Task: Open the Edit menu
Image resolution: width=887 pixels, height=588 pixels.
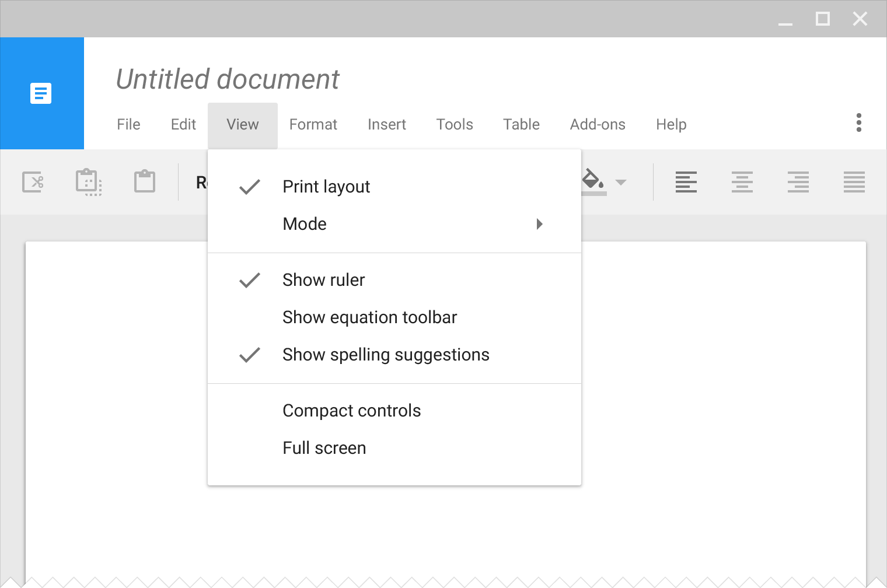Action: [183, 125]
